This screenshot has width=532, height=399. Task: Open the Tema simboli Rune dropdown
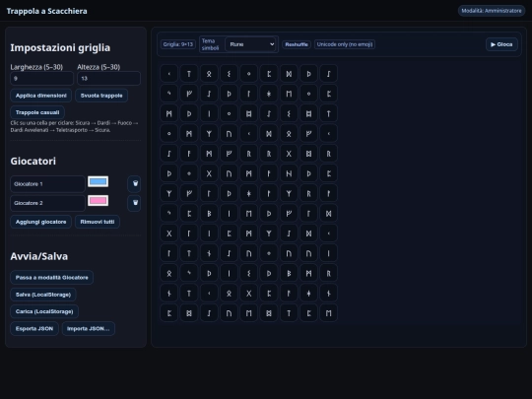point(250,44)
